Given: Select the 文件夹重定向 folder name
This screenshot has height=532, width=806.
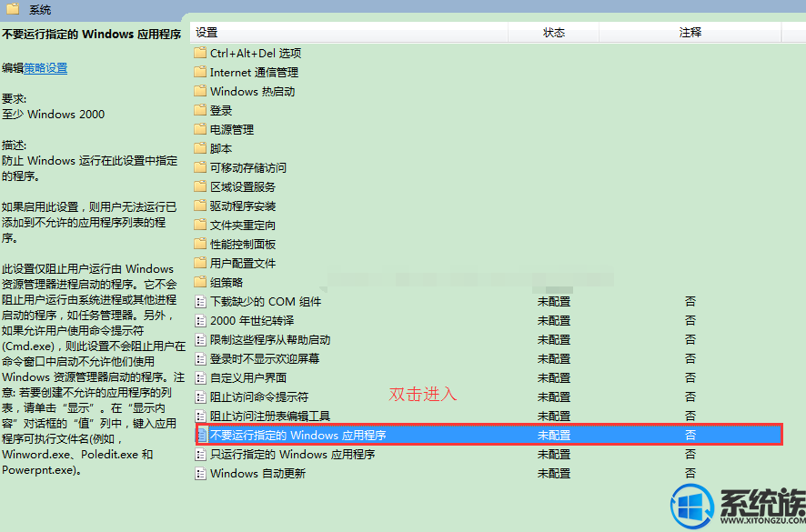Looking at the screenshot, I should (243, 225).
